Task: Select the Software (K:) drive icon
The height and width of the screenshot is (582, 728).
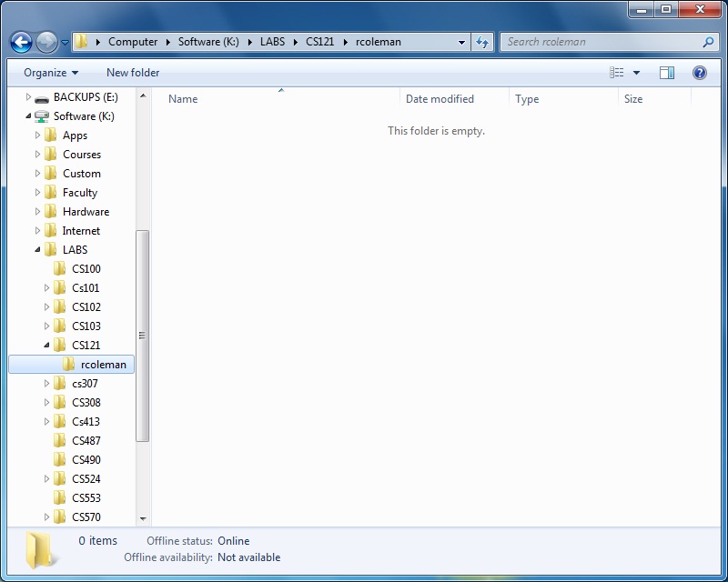Action: coord(42,116)
